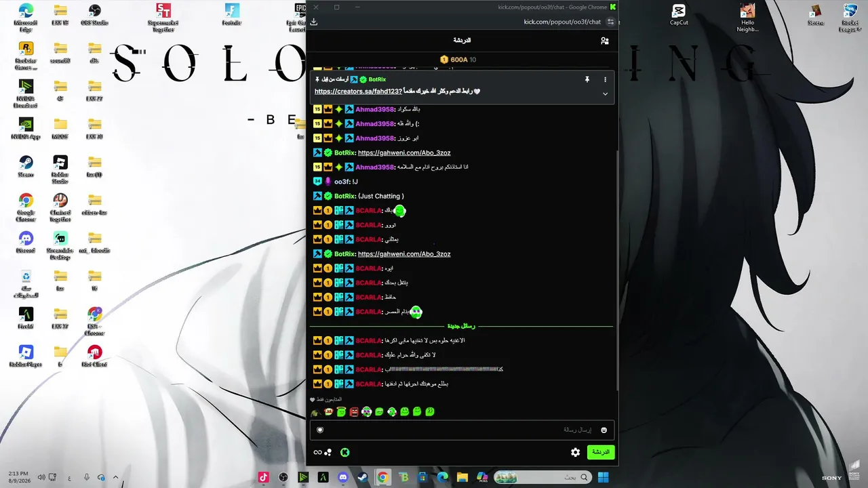Click 8CARLA username on حافظ message
The height and width of the screenshot is (488, 868).
pyautogui.click(x=368, y=298)
